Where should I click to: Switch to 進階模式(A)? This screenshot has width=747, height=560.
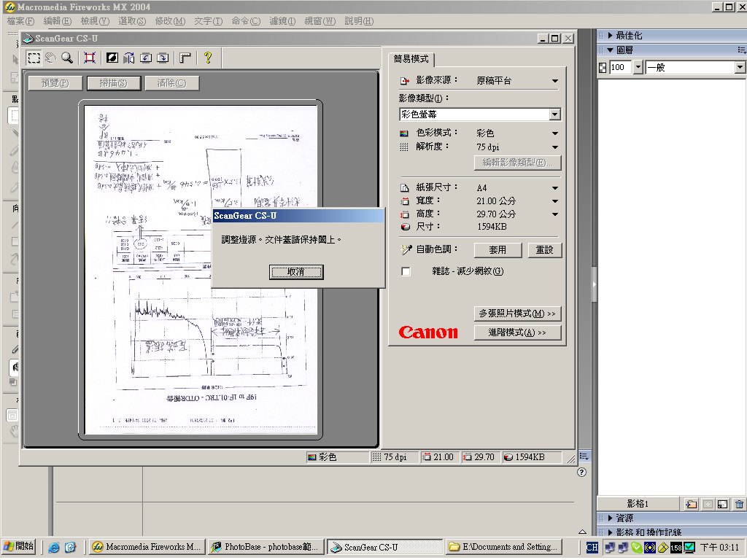pyautogui.click(x=517, y=332)
